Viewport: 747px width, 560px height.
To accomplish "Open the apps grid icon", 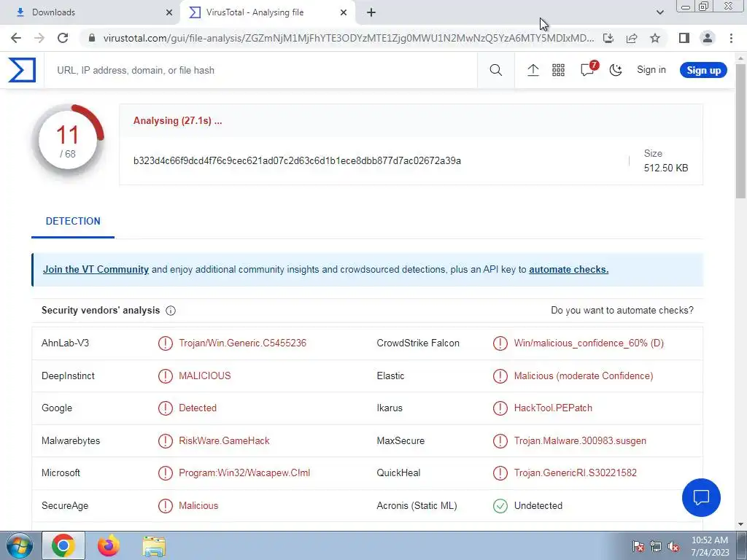I will [x=558, y=70].
